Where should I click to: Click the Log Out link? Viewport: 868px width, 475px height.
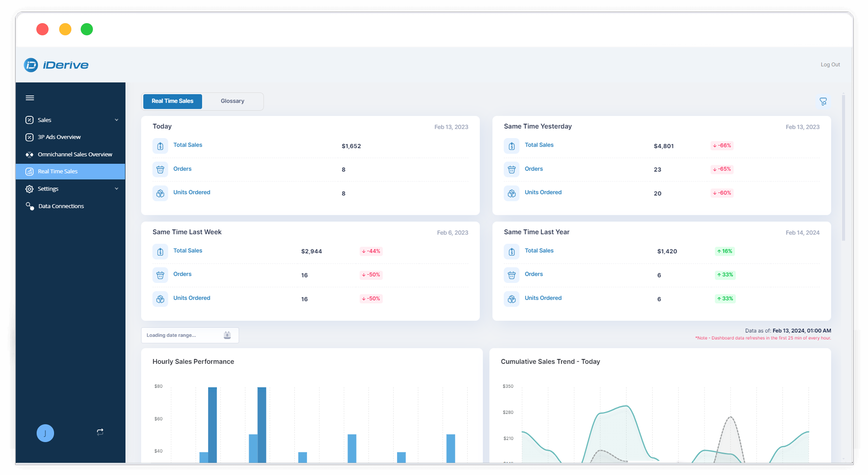point(830,64)
